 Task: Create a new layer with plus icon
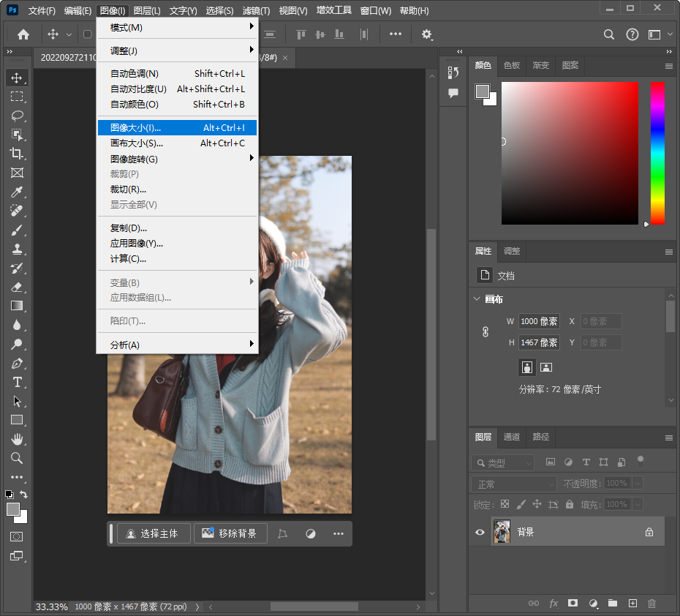(632, 603)
